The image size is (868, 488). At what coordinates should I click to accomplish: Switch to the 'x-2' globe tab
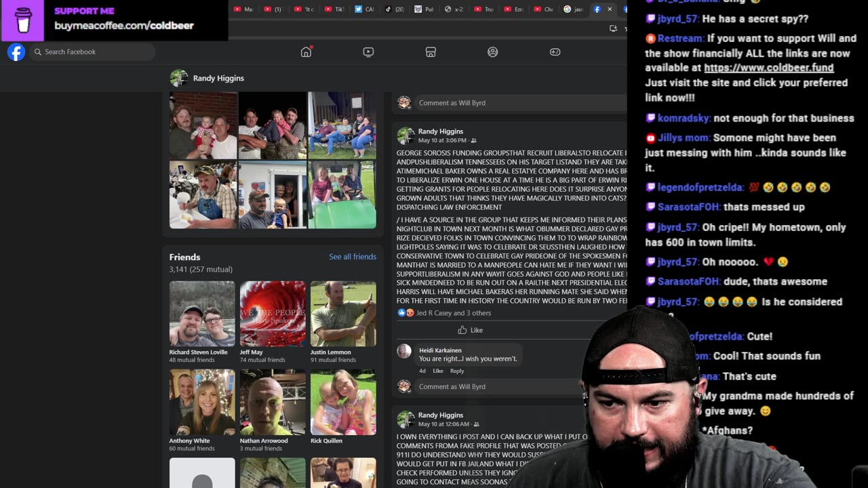(x=454, y=9)
